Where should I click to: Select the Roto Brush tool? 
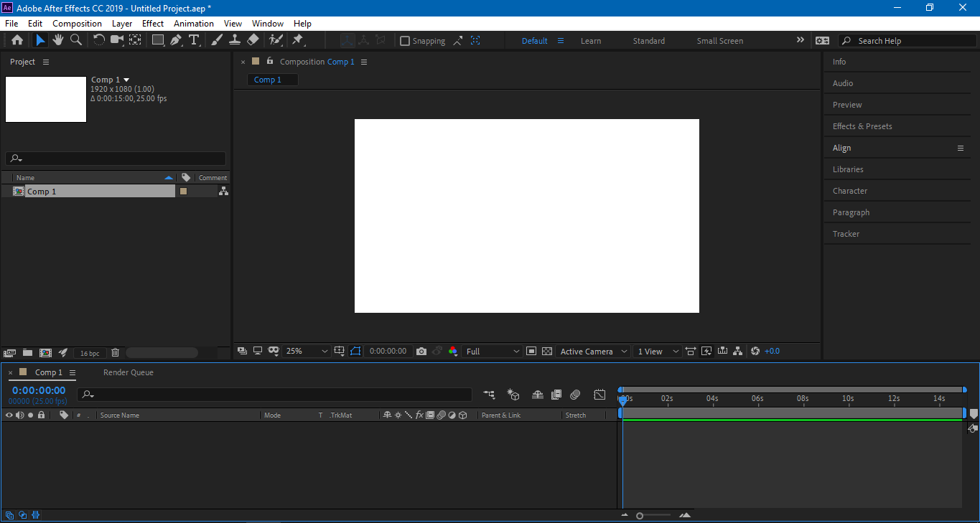click(276, 40)
